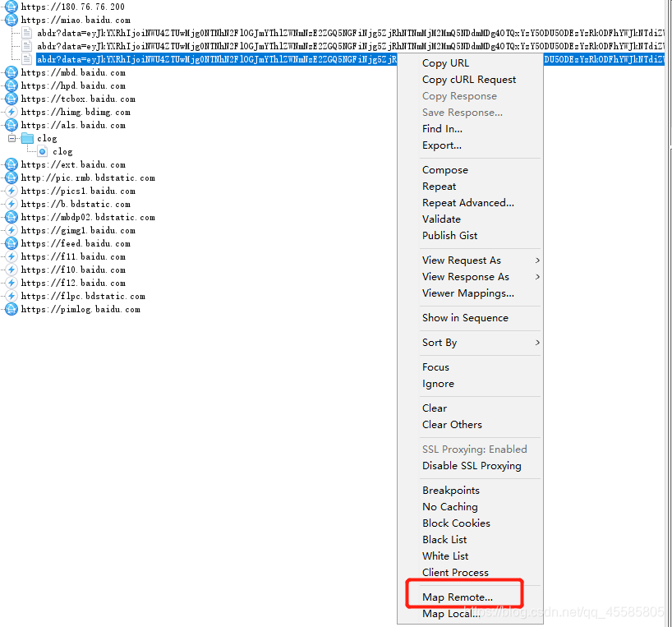The width and height of the screenshot is (672, 627).
Task: Click globe icon beside https://feed.baidu.com
Action: [12, 243]
